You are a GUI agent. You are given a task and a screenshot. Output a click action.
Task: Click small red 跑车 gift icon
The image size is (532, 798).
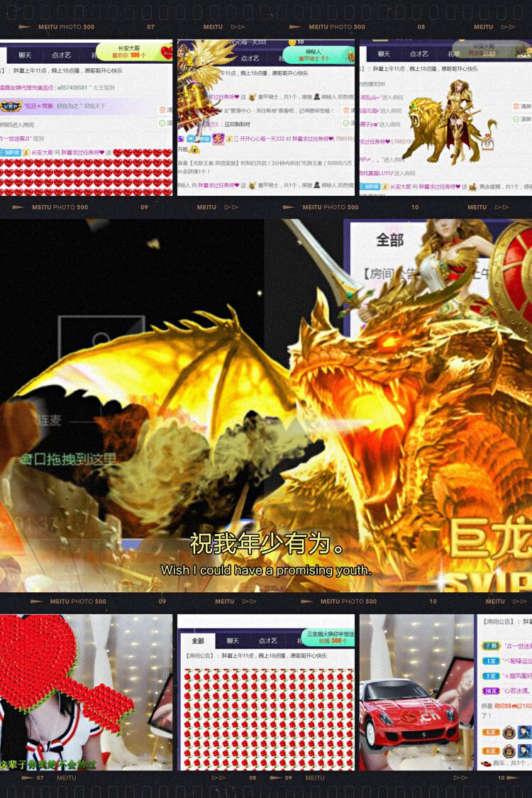pyautogui.click(x=486, y=763)
